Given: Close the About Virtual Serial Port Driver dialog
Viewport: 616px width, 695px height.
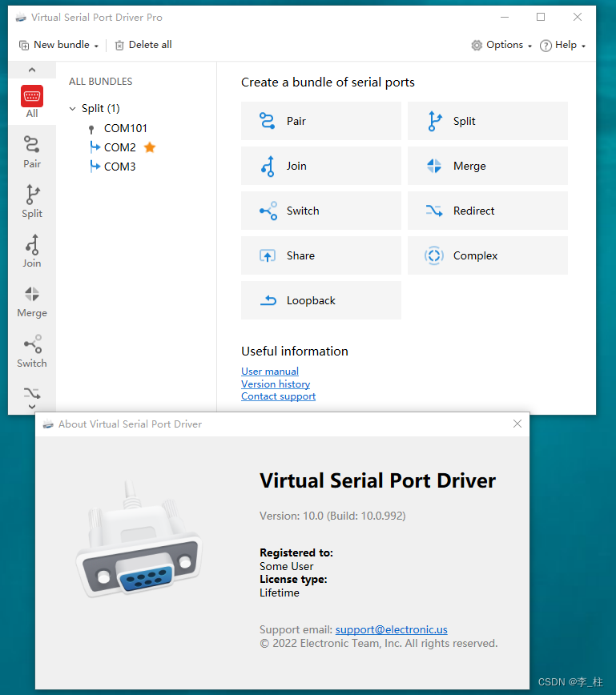Looking at the screenshot, I should (517, 424).
